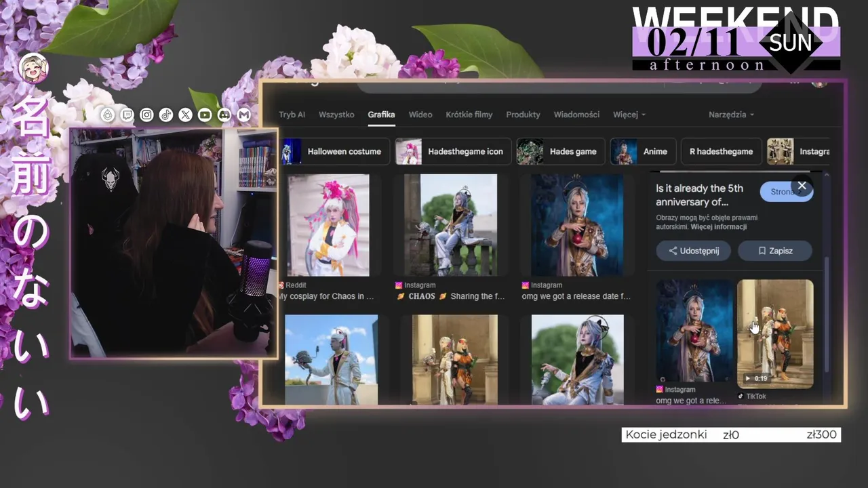The width and height of the screenshot is (868, 488).
Task: Select the Grafika tab
Action: click(381, 115)
